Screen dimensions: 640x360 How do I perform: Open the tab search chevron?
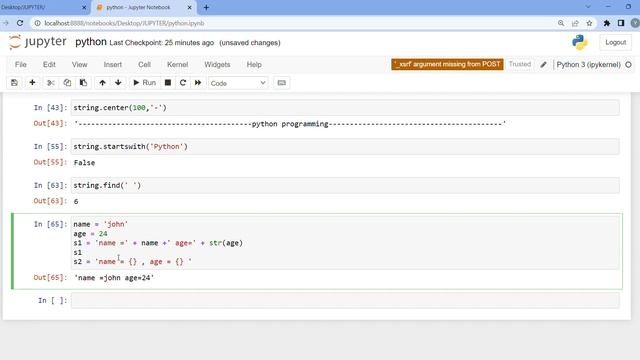[588, 7]
